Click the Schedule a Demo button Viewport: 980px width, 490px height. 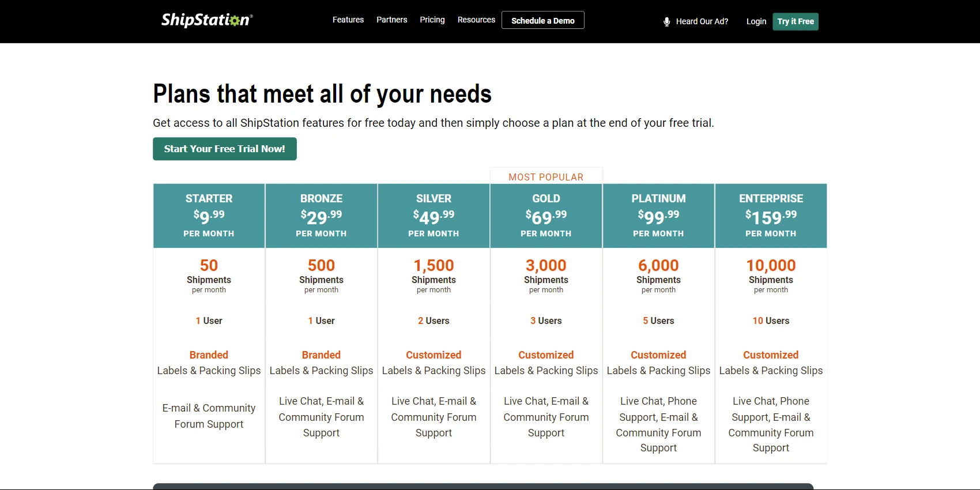pos(543,20)
